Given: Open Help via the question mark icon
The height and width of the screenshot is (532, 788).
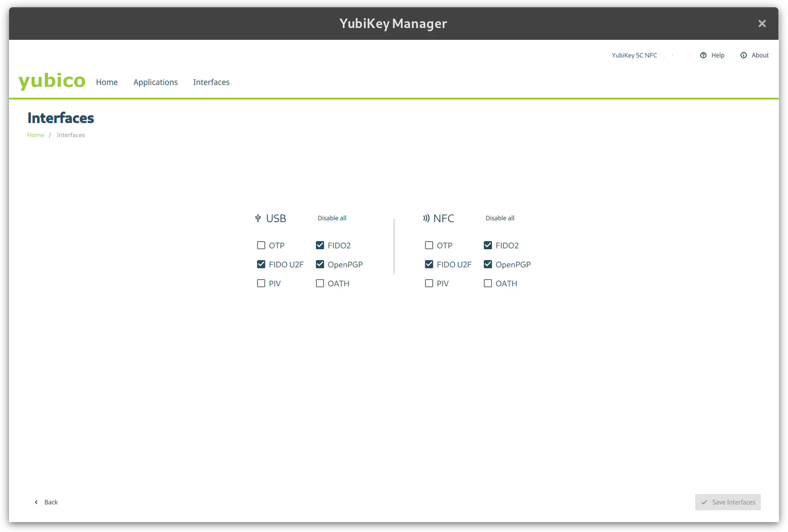Looking at the screenshot, I should coord(703,55).
